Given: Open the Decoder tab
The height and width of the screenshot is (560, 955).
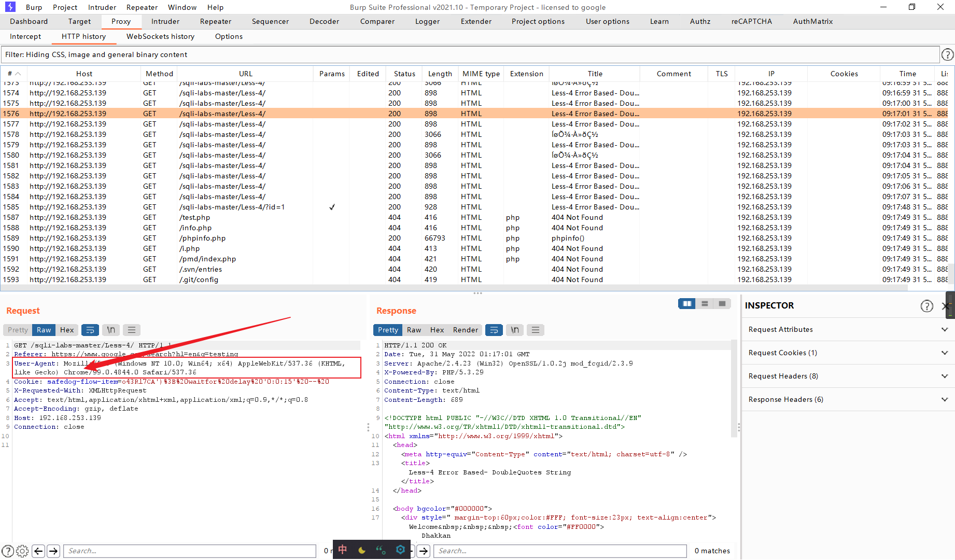Looking at the screenshot, I should (324, 21).
